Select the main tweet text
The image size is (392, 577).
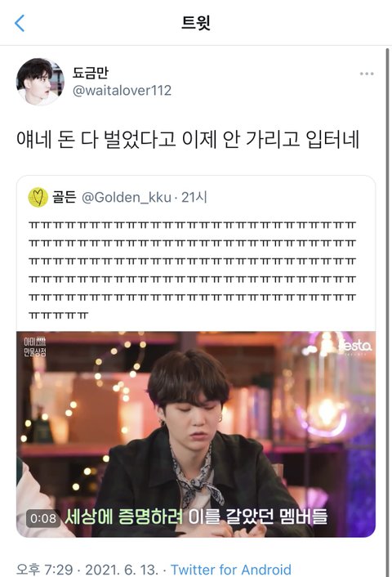(x=188, y=140)
